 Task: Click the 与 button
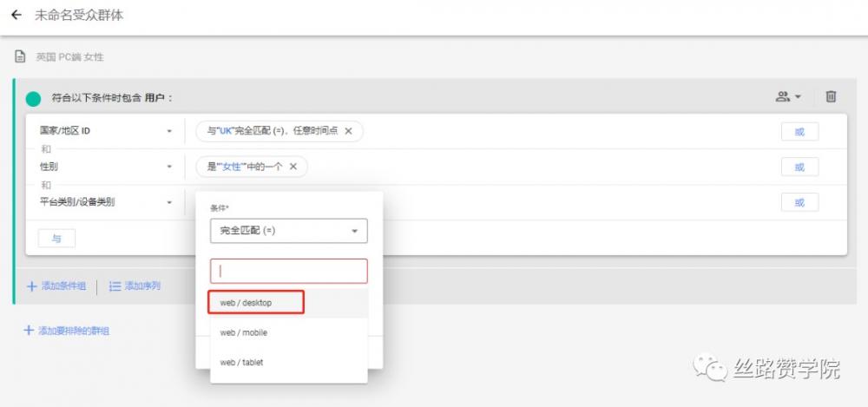point(56,239)
